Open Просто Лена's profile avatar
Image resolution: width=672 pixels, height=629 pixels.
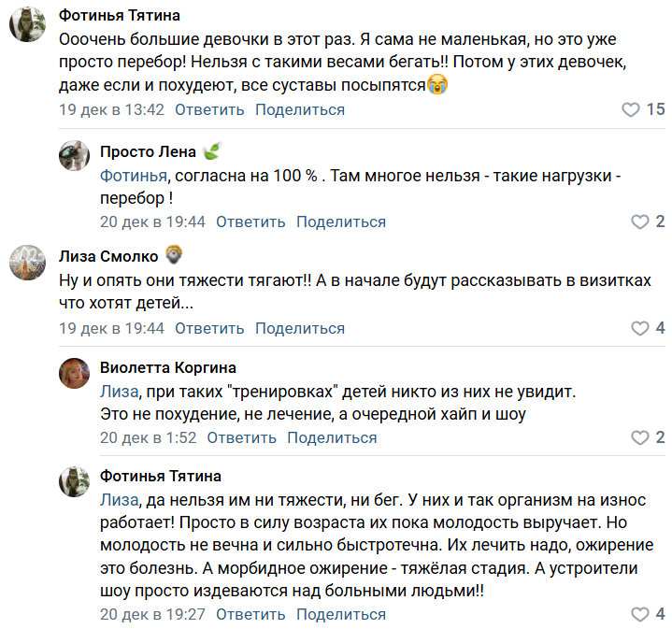[74, 155]
